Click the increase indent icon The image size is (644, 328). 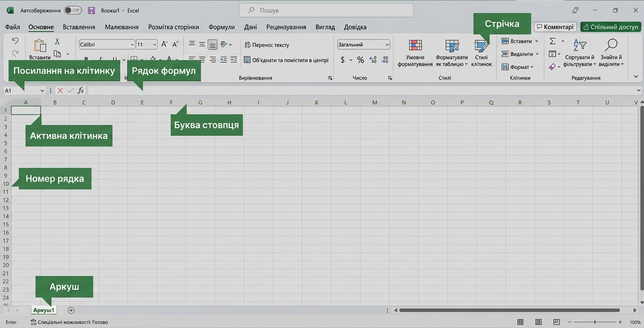coord(234,59)
